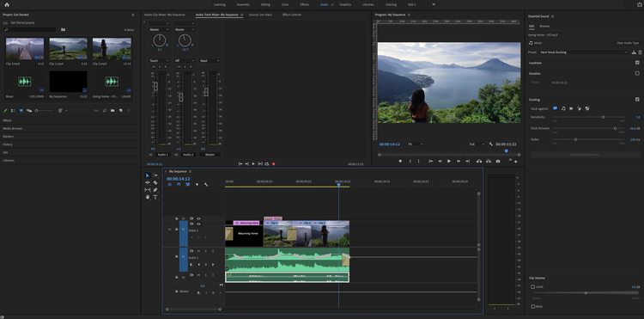
Task: Click the record button in Audio Track Mixer
Action: coord(274,163)
